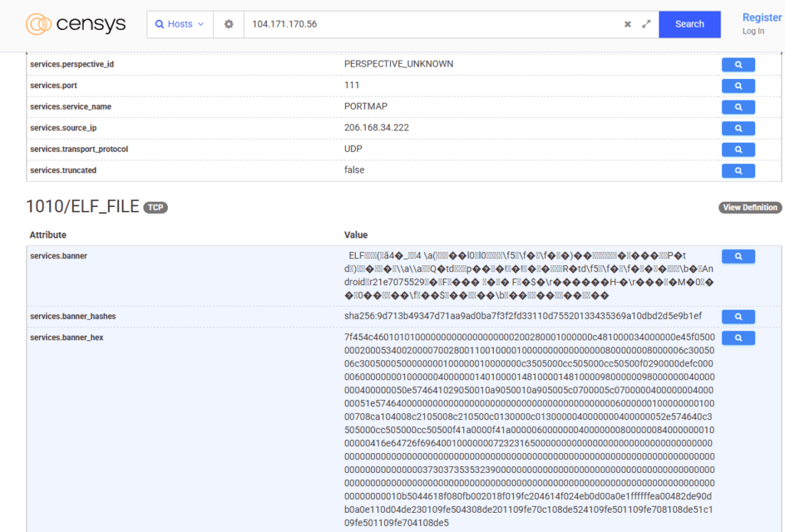This screenshot has width=785, height=532.
Task: Expand the services.banner magnifier query
Action: pyautogui.click(x=737, y=256)
